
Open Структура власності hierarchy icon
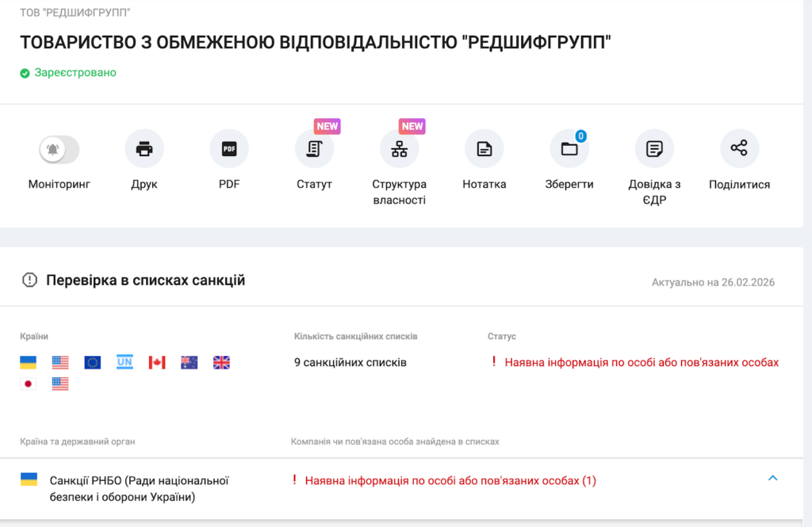[x=399, y=149]
